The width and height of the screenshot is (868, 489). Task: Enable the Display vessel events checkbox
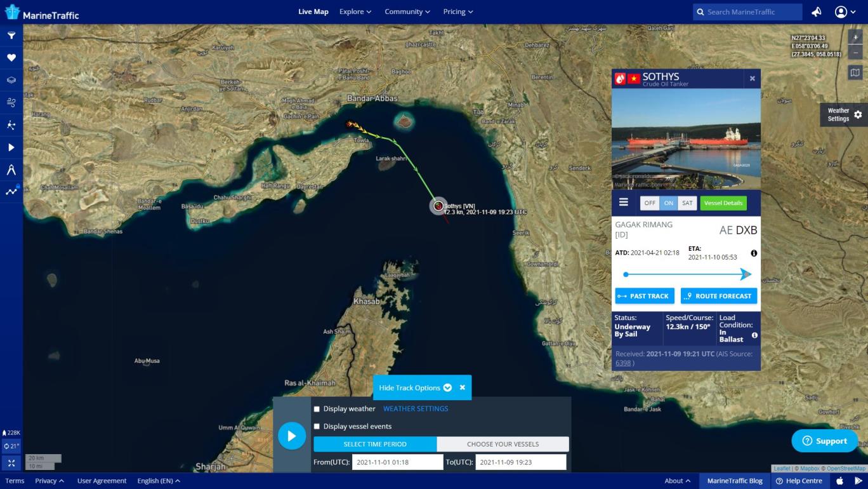[x=317, y=427]
